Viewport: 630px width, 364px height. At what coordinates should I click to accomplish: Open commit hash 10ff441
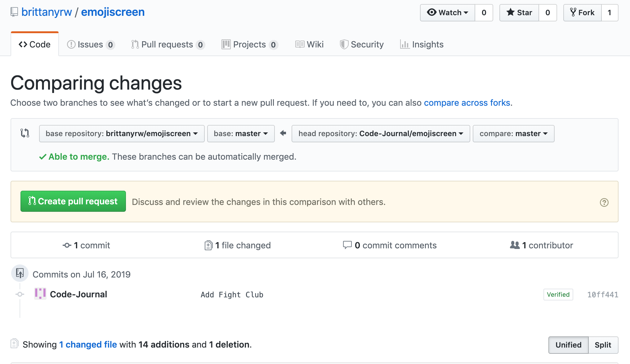602,295
